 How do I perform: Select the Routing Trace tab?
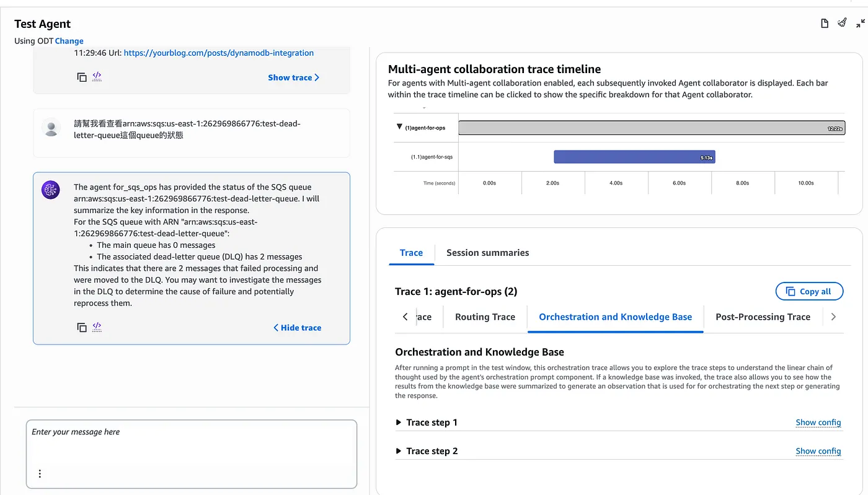(485, 317)
